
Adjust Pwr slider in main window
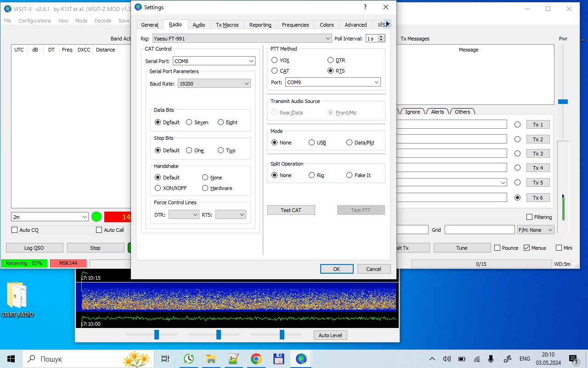[x=563, y=102]
